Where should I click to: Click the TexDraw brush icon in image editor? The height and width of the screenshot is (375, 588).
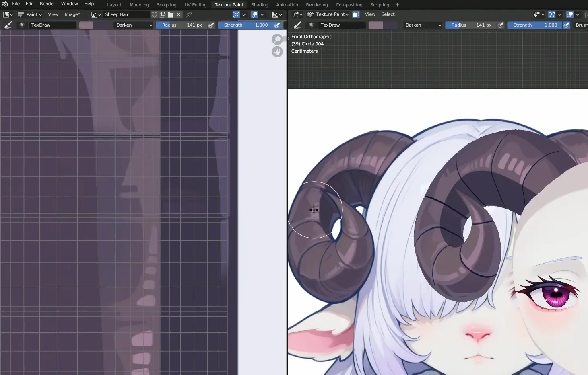coord(22,25)
